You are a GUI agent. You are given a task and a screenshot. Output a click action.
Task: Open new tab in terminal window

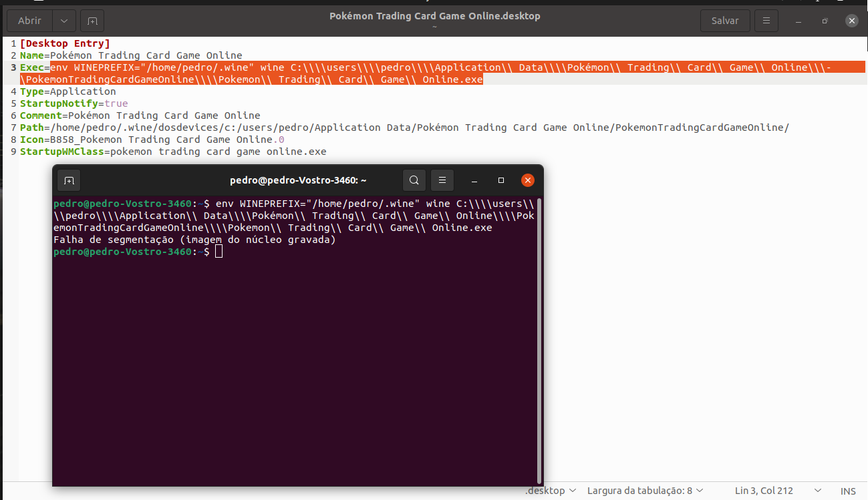[69, 180]
